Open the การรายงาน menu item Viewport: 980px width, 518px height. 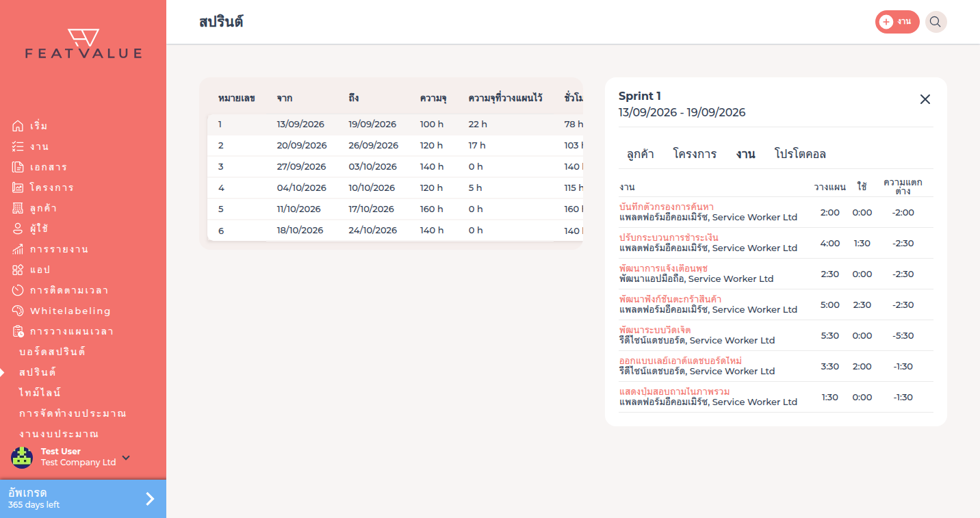click(x=59, y=249)
